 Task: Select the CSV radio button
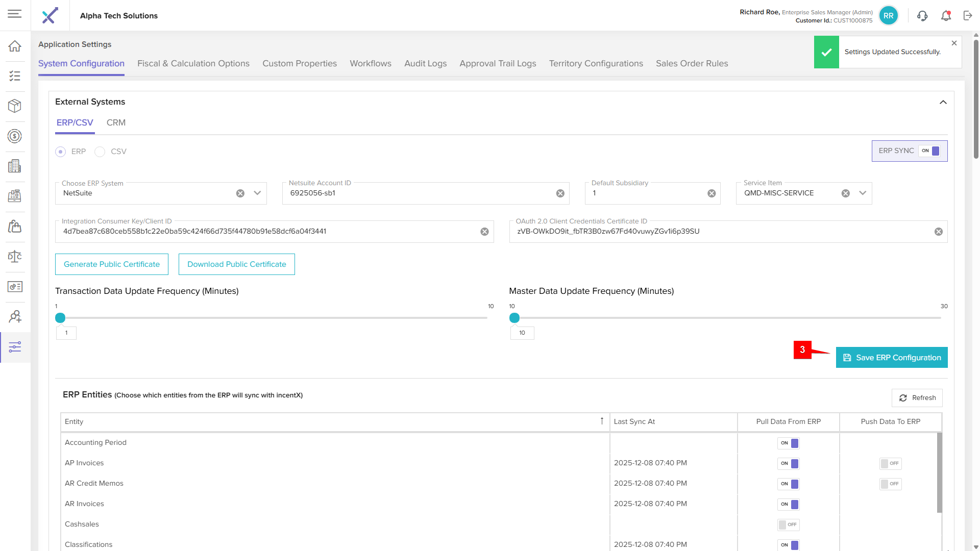click(100, 152)
